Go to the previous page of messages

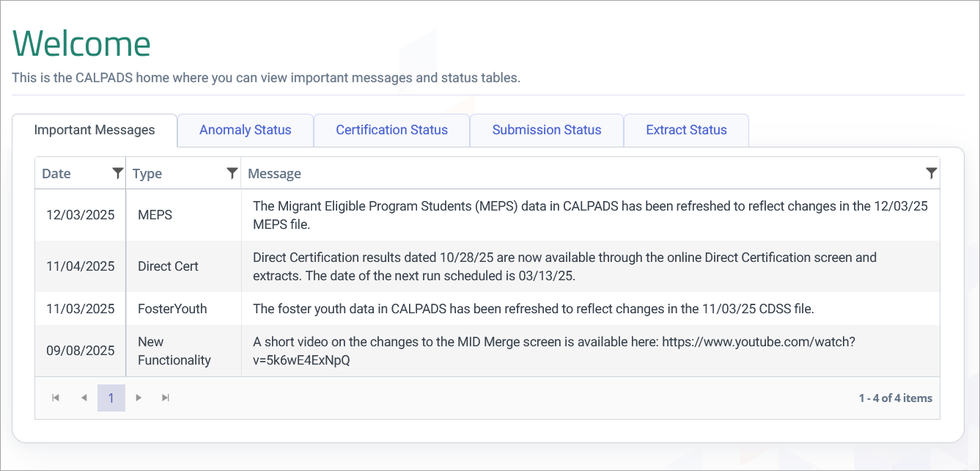point(83,397)
